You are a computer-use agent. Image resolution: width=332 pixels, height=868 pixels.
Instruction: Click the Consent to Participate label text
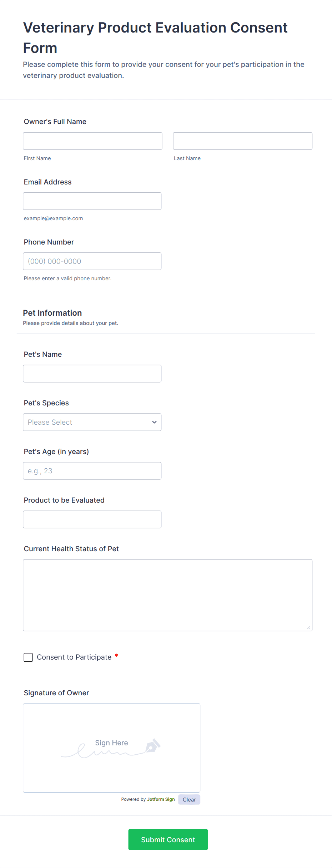click(x=74, y=657)
